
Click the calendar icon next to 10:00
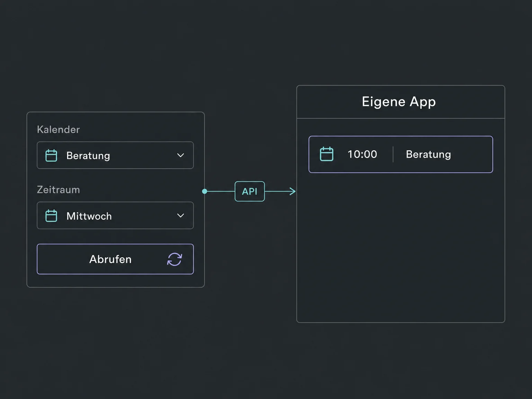[327, 154]
